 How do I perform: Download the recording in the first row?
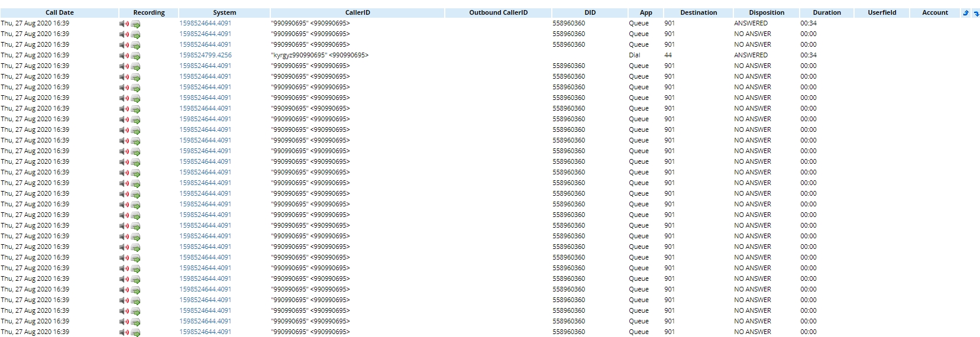[x=135, y=24]
